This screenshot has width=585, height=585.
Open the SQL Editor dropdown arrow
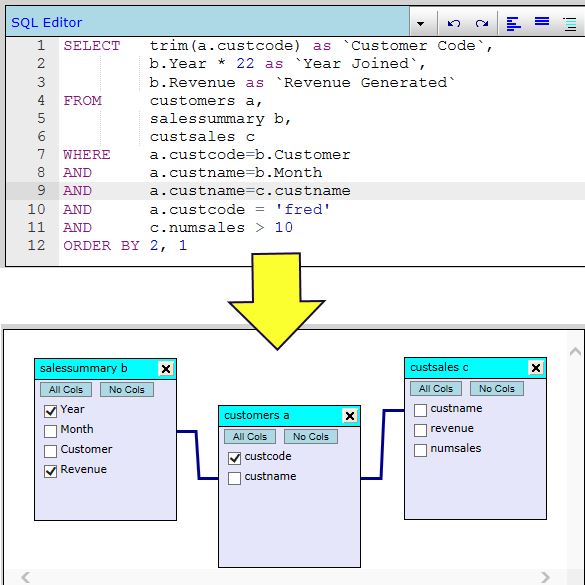coord(420,24)
